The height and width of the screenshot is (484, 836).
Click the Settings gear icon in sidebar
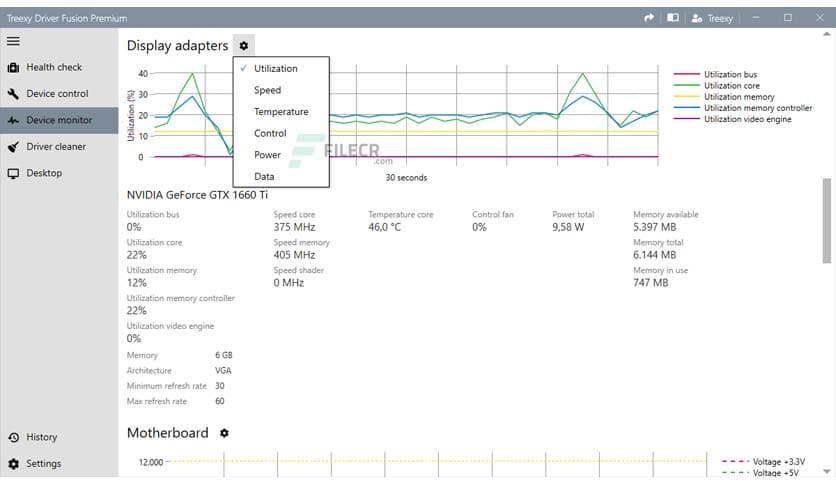[x=13, y=464]
